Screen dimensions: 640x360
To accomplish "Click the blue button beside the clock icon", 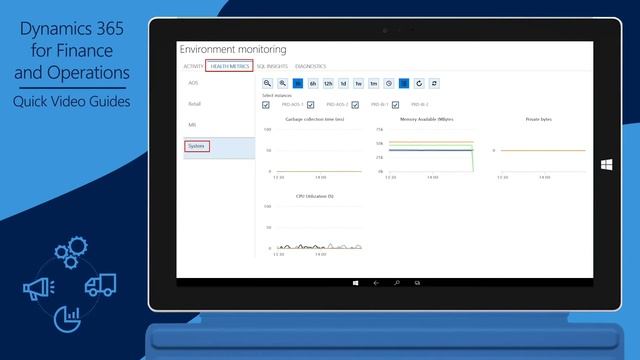I will [x=404, y=83].
